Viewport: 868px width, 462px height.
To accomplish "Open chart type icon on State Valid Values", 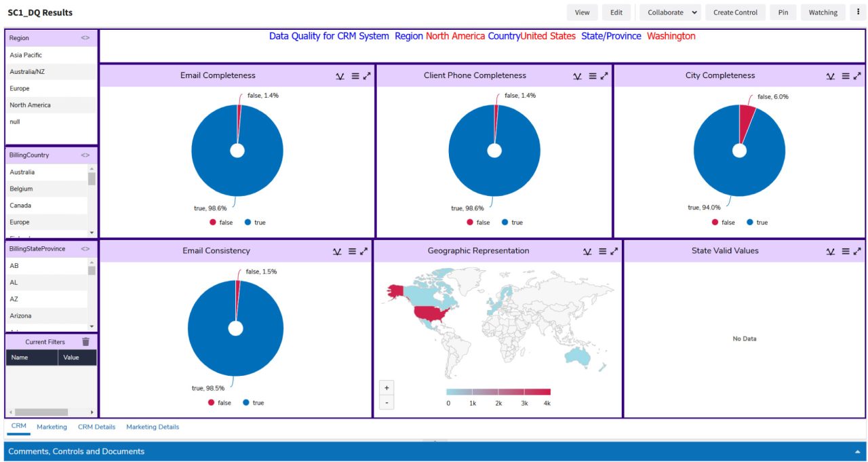I will pos(830,251).
